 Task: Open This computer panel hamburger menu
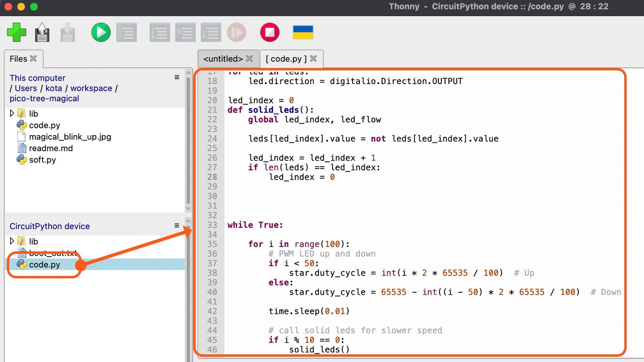pos(177,77)
